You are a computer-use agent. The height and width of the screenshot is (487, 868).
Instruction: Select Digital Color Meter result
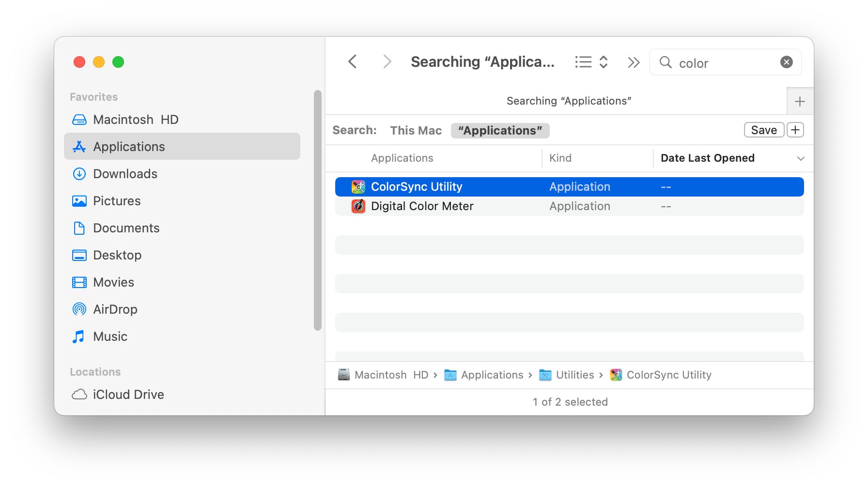pyautogui.click(x=569, y=206)
